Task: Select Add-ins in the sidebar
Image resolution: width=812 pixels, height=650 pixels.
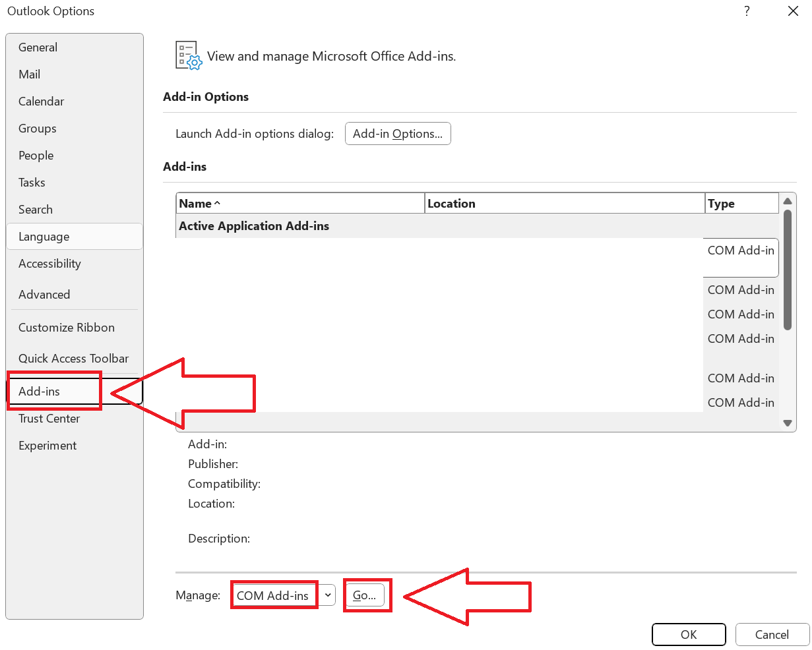Action: point(75,392)
